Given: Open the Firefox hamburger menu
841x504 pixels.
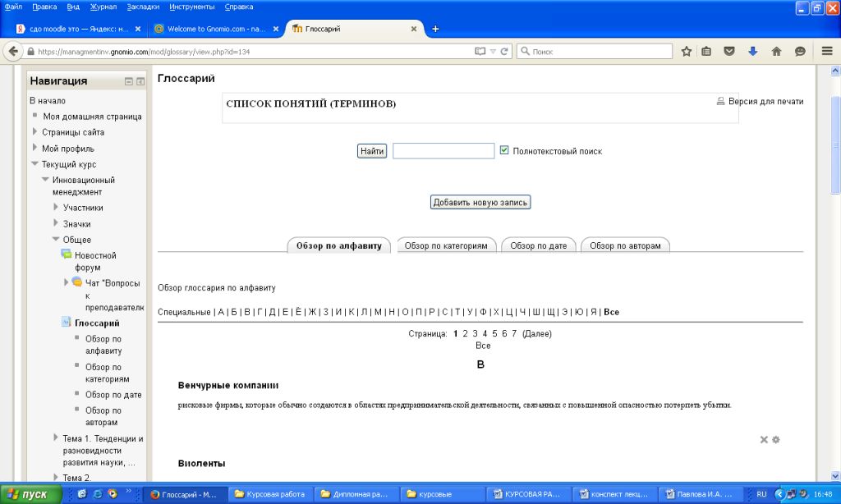Looking at the screenshot, I should pos(827,52).
